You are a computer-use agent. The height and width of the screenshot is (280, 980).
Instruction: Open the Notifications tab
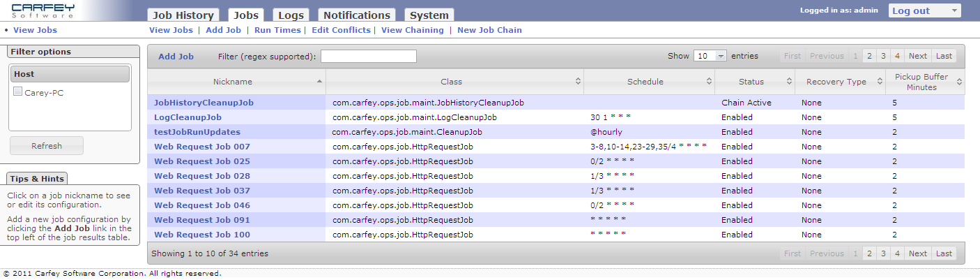(356, 15)
